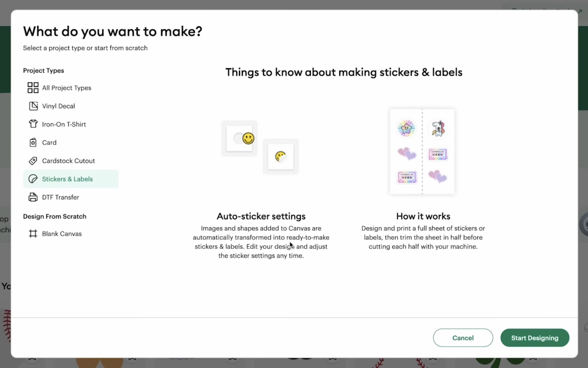Click the All Project Types grid icon
The width and height of the screenshot is (588, 368).
click(x=33, y=88)
